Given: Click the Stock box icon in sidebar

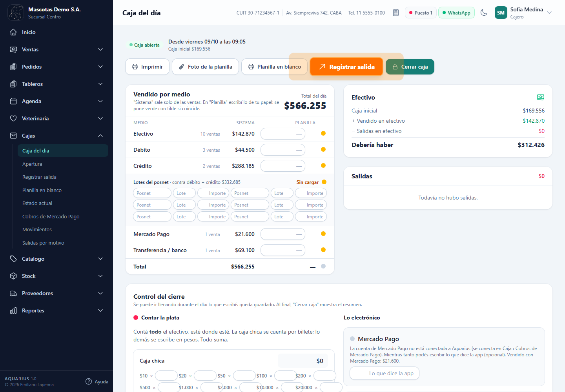Looking at the screenshot, I should tap(13, 276).
